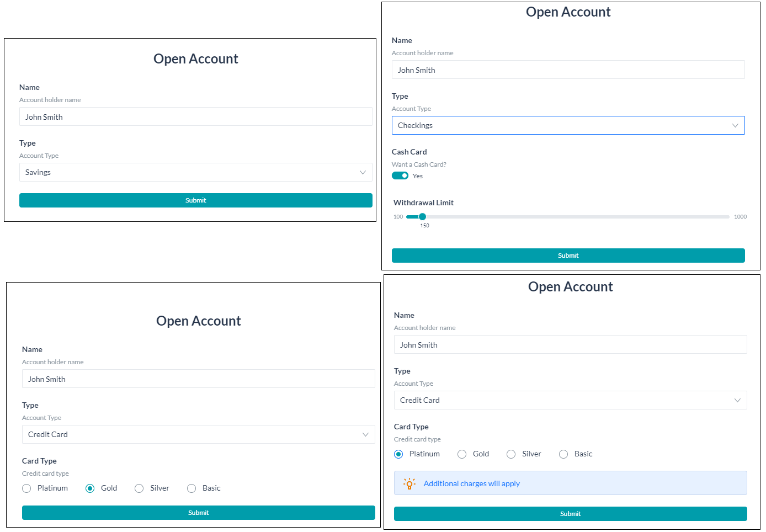Choose Gold radio in the Platinum-selected form
This screenshot has height=532, width=766.
462,454
